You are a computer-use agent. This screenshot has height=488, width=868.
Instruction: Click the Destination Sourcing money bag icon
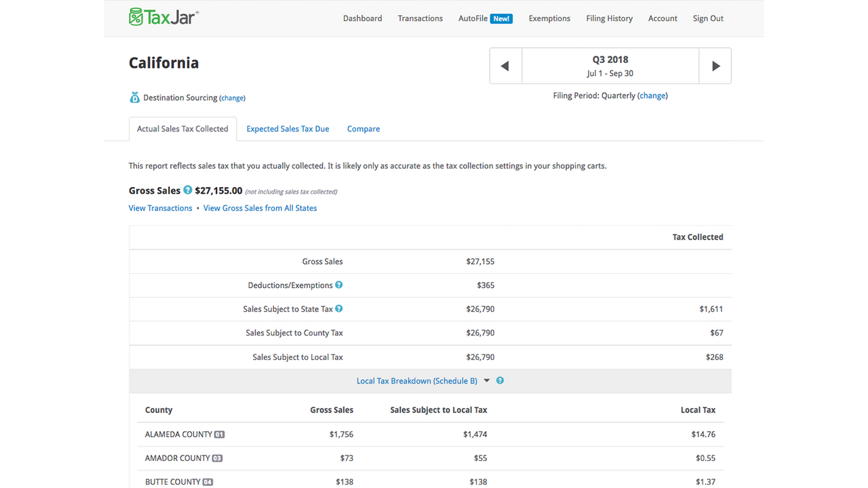pyautogui.click(x=134, y=98)
